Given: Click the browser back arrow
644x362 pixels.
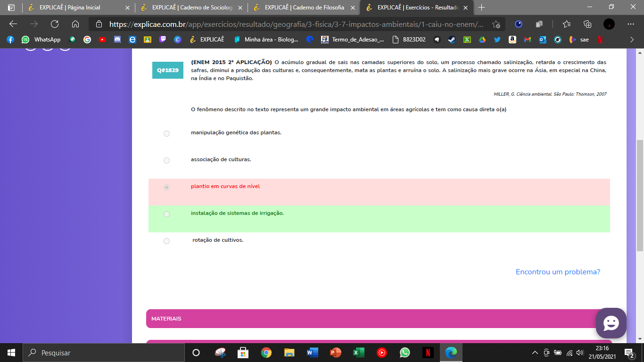Looking at the screenshot, I should tap(13, 24).
